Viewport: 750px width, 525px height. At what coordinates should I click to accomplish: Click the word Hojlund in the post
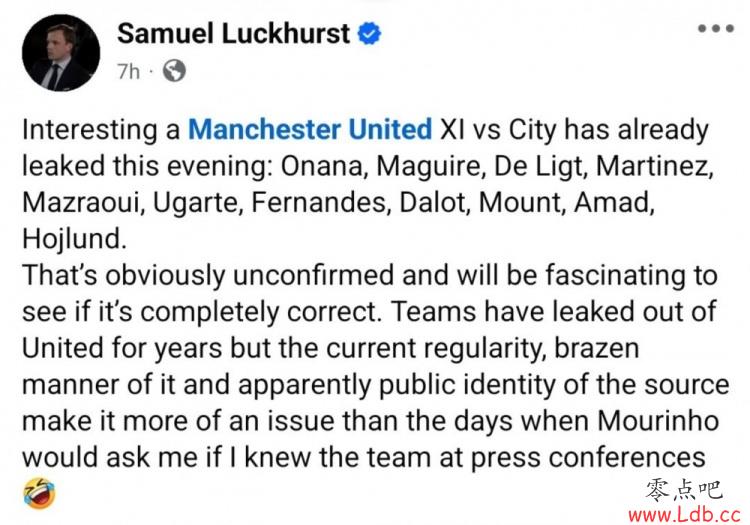[74, 239]
